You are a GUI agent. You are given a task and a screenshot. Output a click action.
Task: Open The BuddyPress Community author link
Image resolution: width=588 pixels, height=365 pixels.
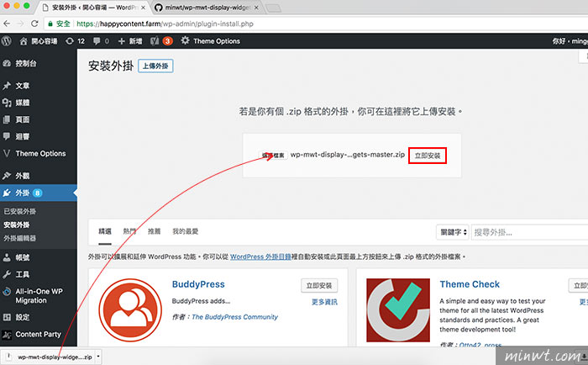pos(234,317)
